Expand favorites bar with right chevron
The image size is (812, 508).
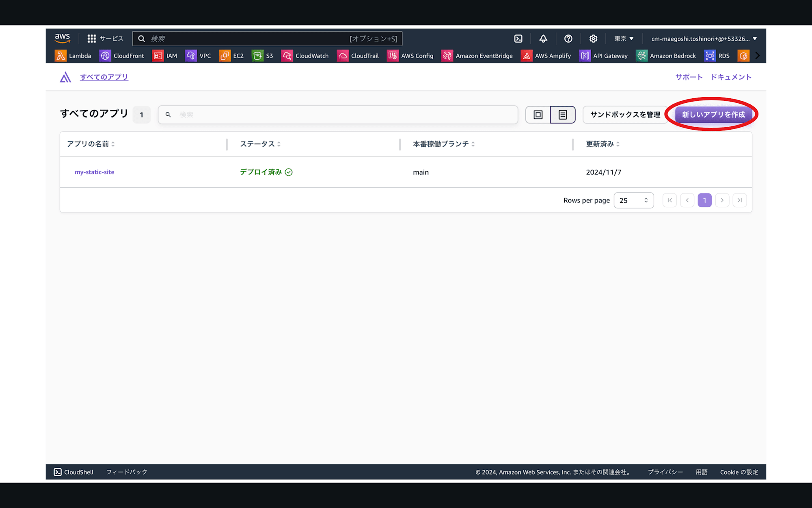(757, 56)
